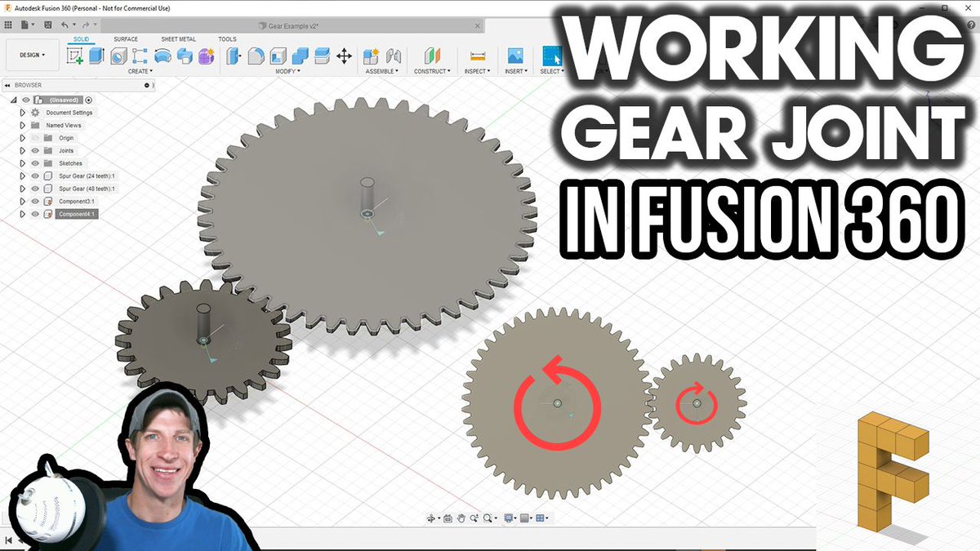Activate the Joint tool in Assemble panel
Viewport: 980px width, 551px height.
point(393,56)
